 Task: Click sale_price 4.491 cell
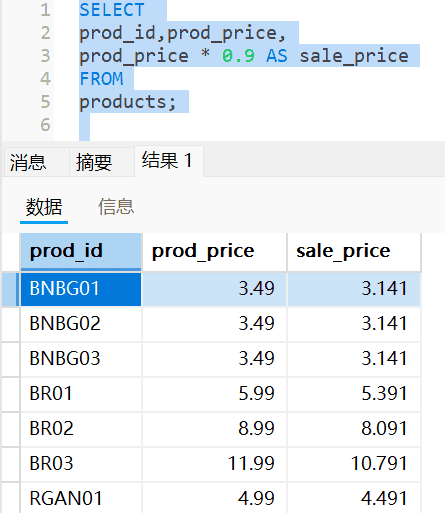tap(354, 498)
